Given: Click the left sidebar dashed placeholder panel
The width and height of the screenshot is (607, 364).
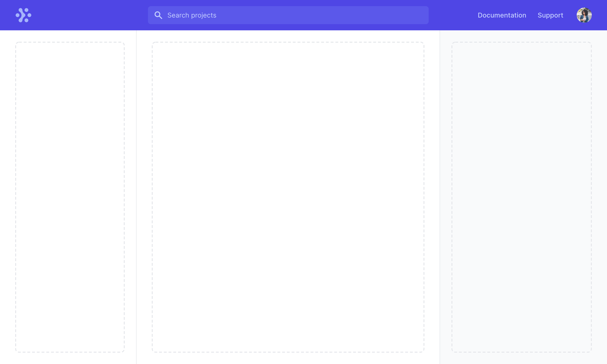Looking at the screenshot, I should [70, 197].
